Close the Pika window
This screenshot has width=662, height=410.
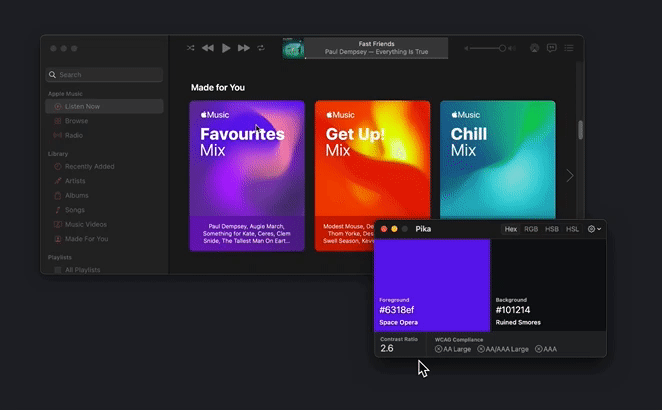(384, 229)
